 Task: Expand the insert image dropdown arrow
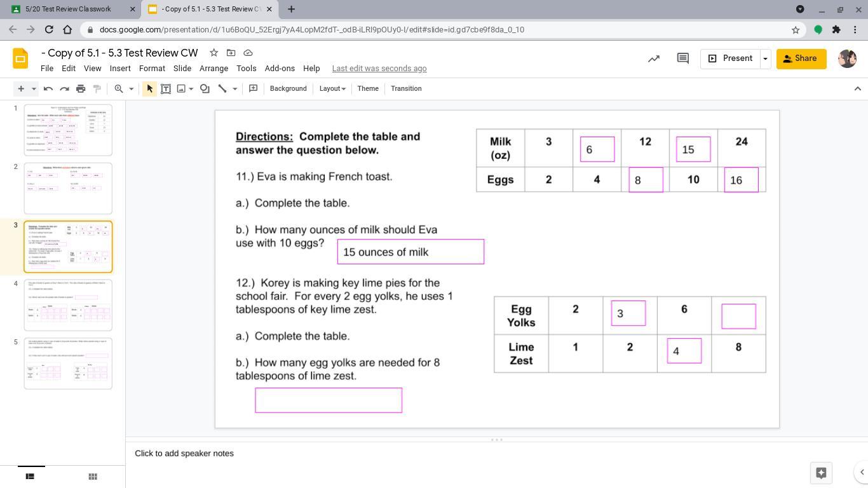(191, 89)
